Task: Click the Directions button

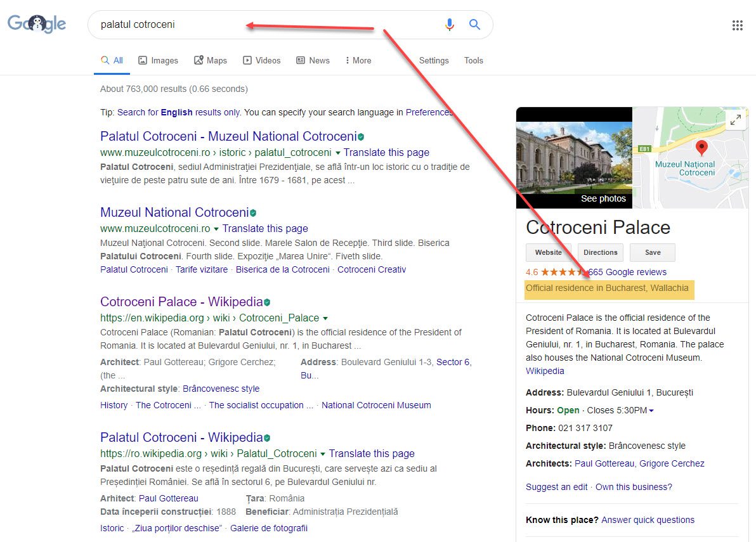Action: tap(600, 252)
